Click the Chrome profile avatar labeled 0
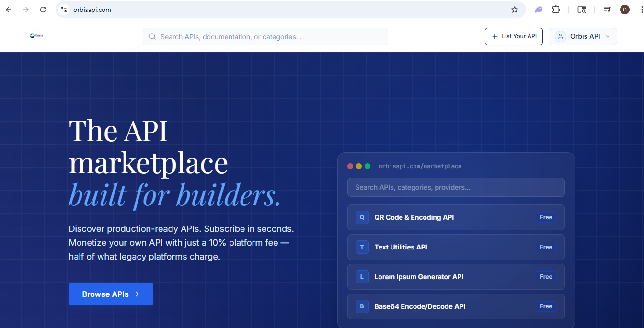Viewport: 644px width, 328px height. tap(624, 9)
